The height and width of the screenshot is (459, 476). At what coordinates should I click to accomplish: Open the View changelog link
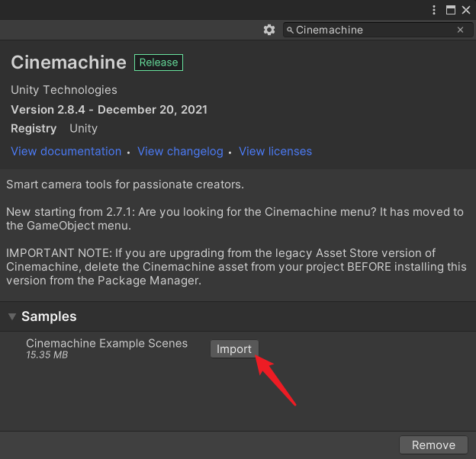180,152
